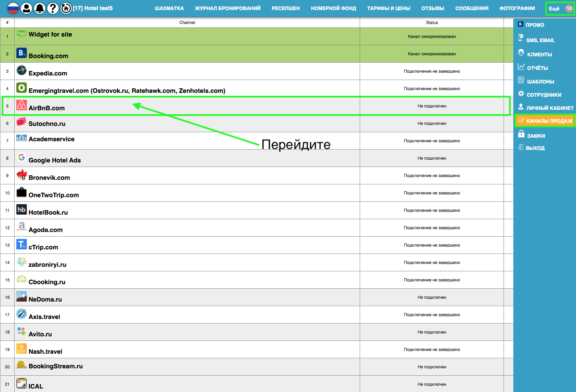Click the Expedia.com channel logo
576x392 pixels.
pyautogui.click(x=22, y=70)
